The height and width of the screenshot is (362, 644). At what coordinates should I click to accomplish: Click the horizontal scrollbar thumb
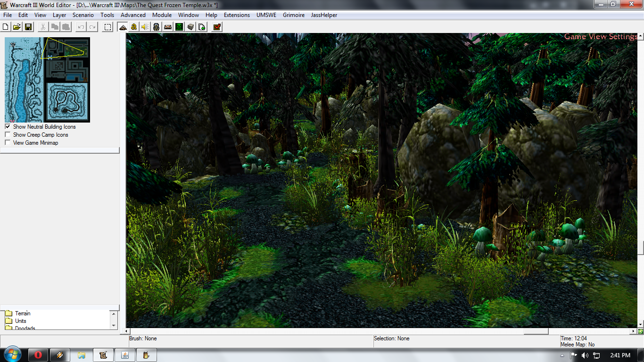coord(536,331)
